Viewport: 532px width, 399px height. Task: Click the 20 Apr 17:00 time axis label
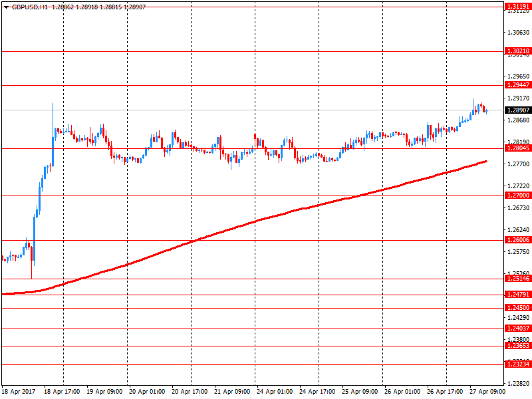(x=190, y=392)
